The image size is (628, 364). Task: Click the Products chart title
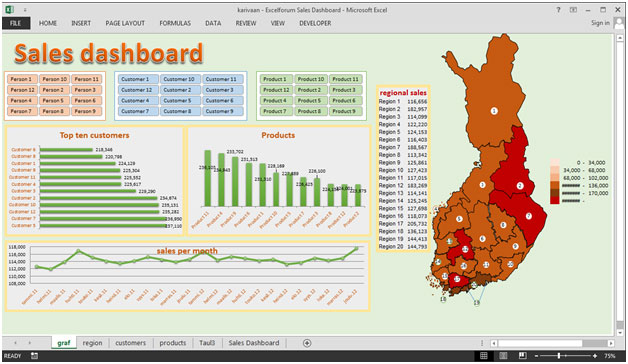click(x=278, y=135)
